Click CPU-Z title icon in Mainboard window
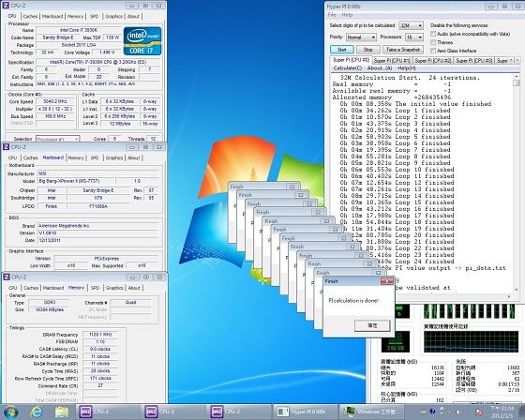525x420 pixels. pos(7,147)
